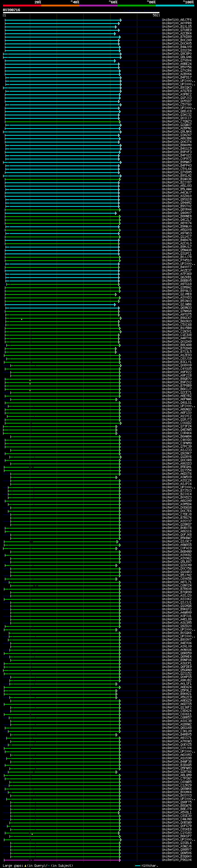Image resolution: width=197 pixels, height=868 pixels.
Task: Select hit label UniRef100_C0UUD2
Action: point(177,423)
